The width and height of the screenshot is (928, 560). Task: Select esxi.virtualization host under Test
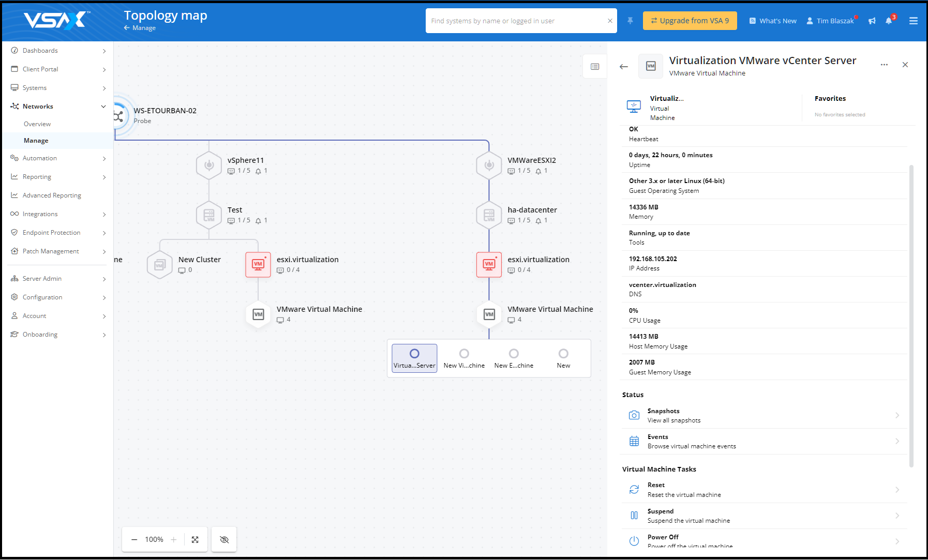(x=258, y=265)
